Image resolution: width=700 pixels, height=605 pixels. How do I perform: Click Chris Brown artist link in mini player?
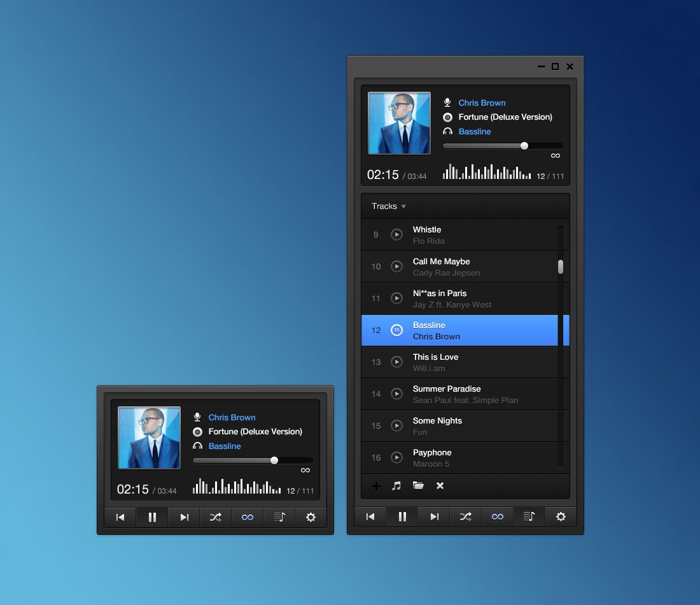[x=232, y=417]
